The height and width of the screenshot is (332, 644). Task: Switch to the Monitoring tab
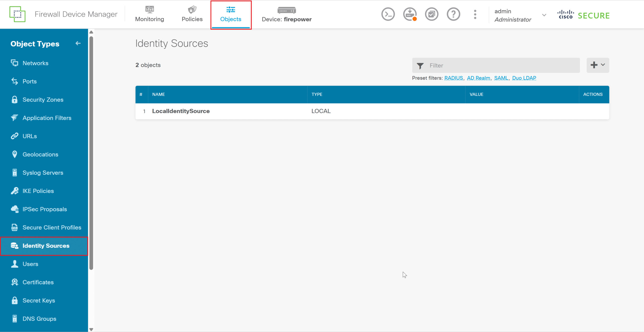(149, 14)
